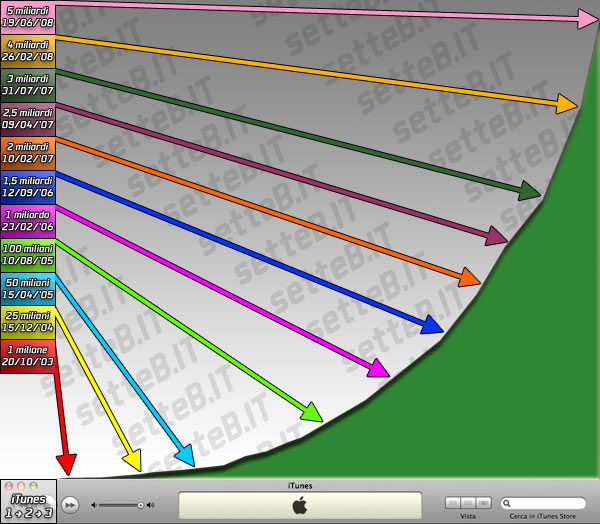Click the "iTunes 1→2→3" logo text
This screenshot has height=524, width=600.
click(28, 506)
